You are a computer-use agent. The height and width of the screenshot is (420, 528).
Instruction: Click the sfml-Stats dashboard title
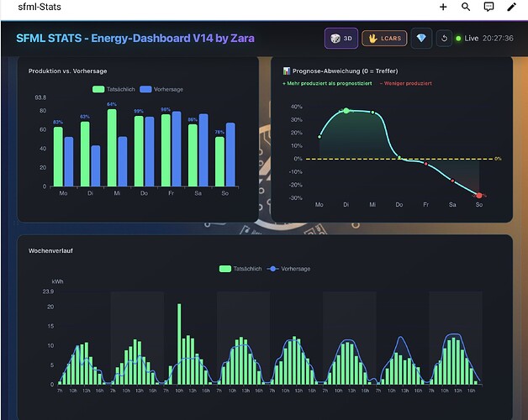click(40, 7)
